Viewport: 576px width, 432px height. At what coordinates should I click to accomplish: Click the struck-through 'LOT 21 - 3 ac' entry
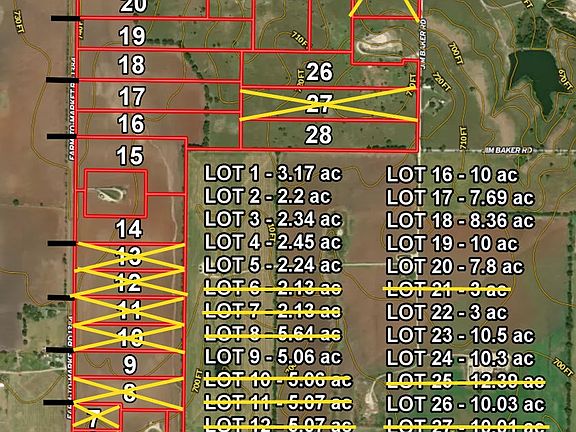tap(447, 289)
